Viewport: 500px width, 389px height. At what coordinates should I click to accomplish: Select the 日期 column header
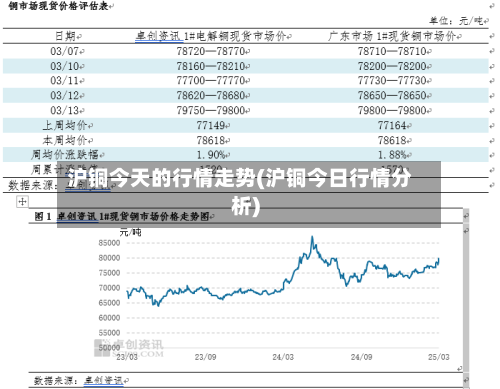tap(66, 36)
